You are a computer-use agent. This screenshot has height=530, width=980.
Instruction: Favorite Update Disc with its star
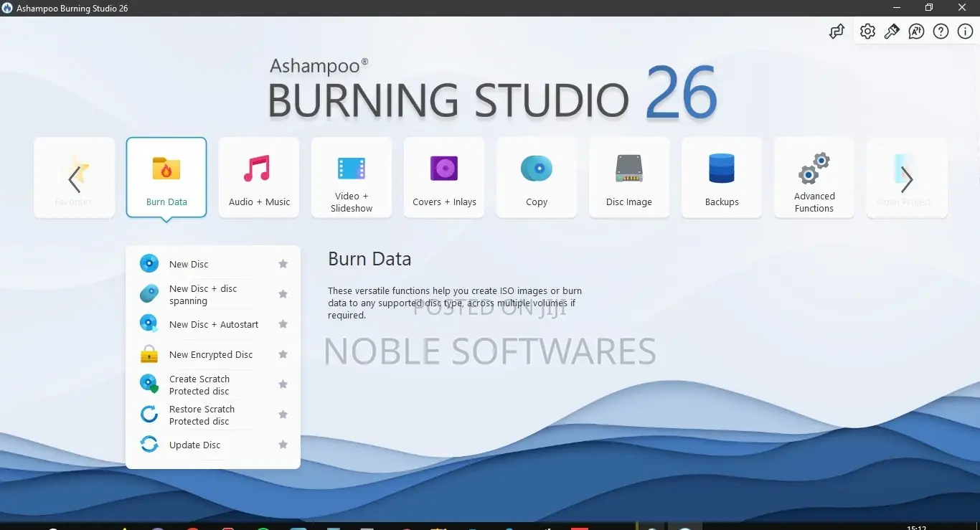tap(283, 445)
